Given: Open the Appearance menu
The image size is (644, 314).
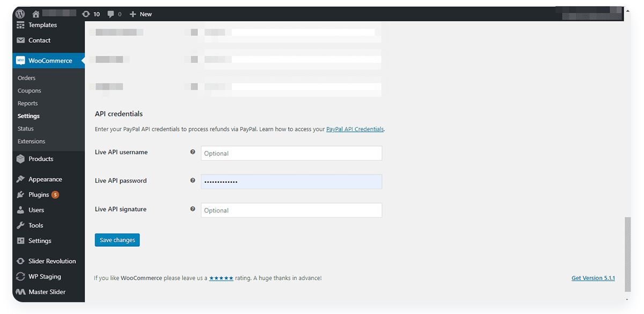Looking at the screenshot, I should point(45,179).
